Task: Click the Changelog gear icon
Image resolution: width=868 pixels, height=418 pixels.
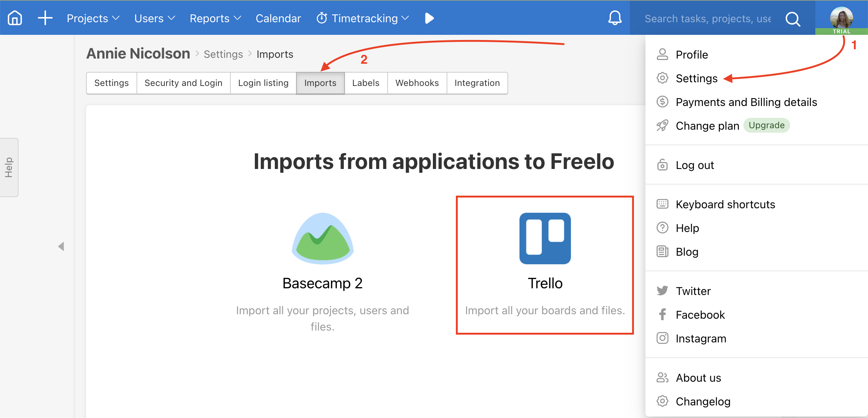Action: pyautogui.click(x=662, y=401)
